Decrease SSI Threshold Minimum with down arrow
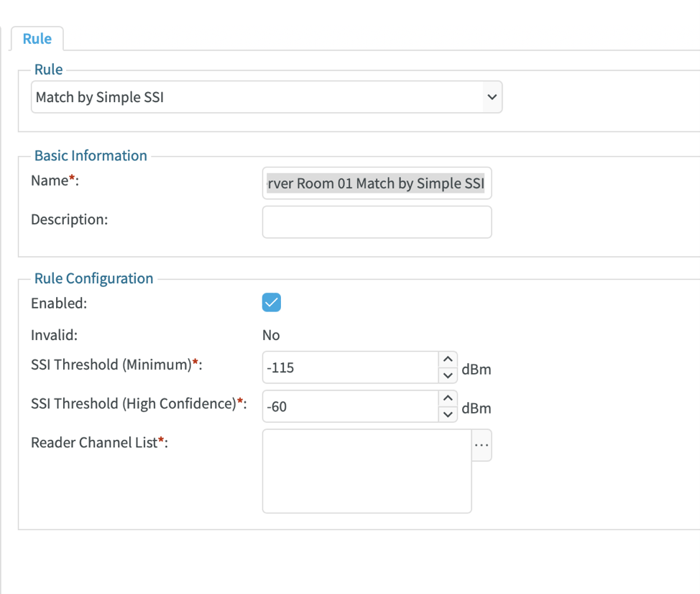Image resolution: width=700 pixels, height=594 pixels. coord(448,375)
